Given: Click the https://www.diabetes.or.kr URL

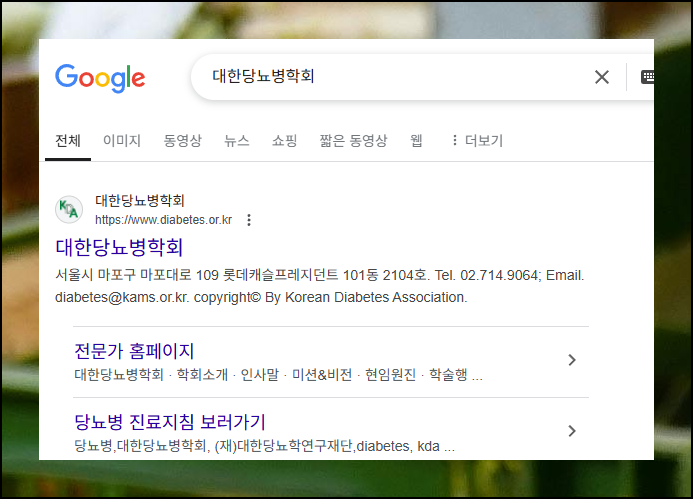Looking at the screenshot, I should coord(164,220).
